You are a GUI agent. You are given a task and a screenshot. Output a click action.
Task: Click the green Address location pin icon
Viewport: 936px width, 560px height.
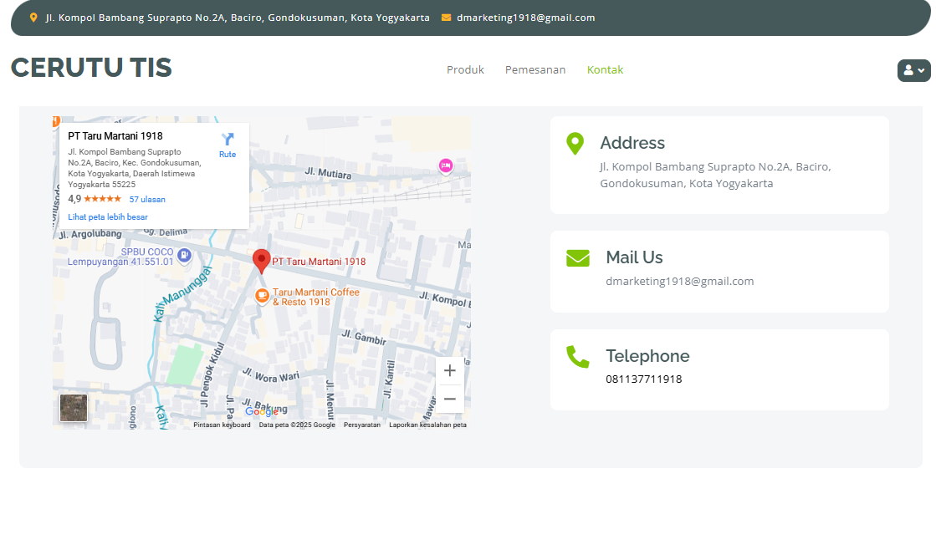[x=575, y=144]
